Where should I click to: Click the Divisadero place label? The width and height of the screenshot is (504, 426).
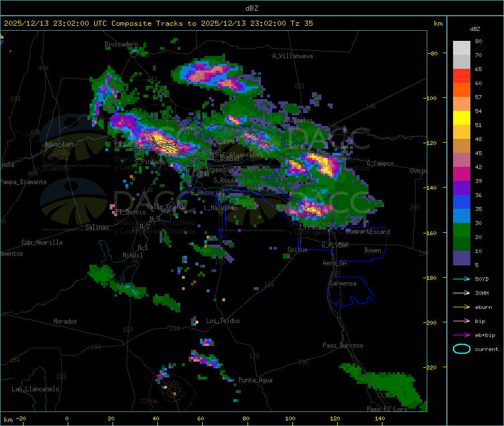coord(121,44)
